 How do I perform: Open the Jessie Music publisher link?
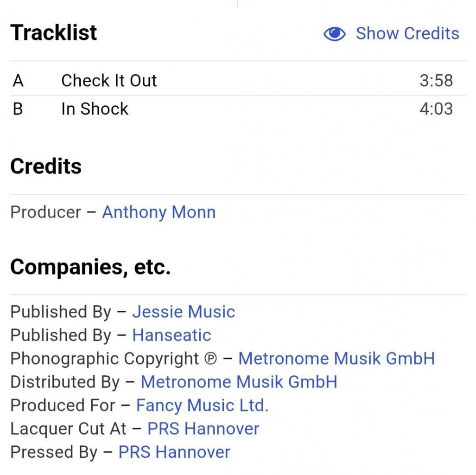[x=184, y=312]
